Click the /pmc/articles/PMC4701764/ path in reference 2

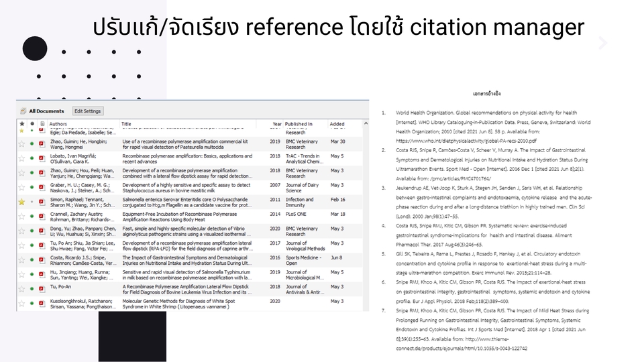460,178
